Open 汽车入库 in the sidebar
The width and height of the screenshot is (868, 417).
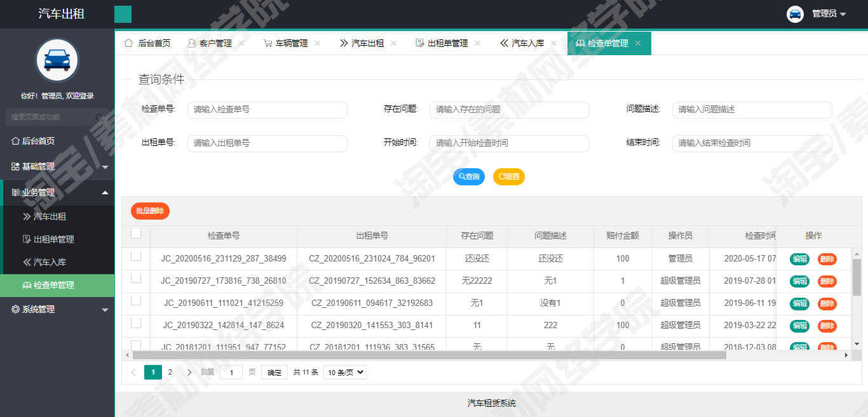pos(57,262)
